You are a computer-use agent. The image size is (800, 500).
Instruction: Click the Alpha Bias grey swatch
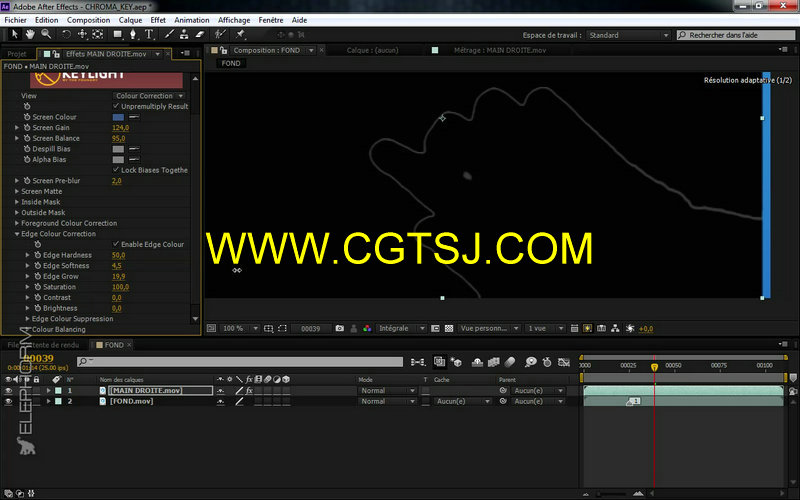118,160
